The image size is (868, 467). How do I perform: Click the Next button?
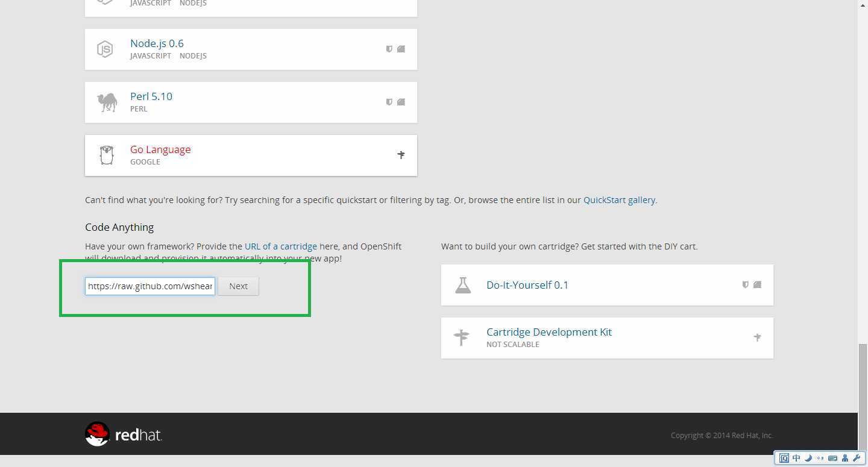pyautogui.click(x=238, y=286)
